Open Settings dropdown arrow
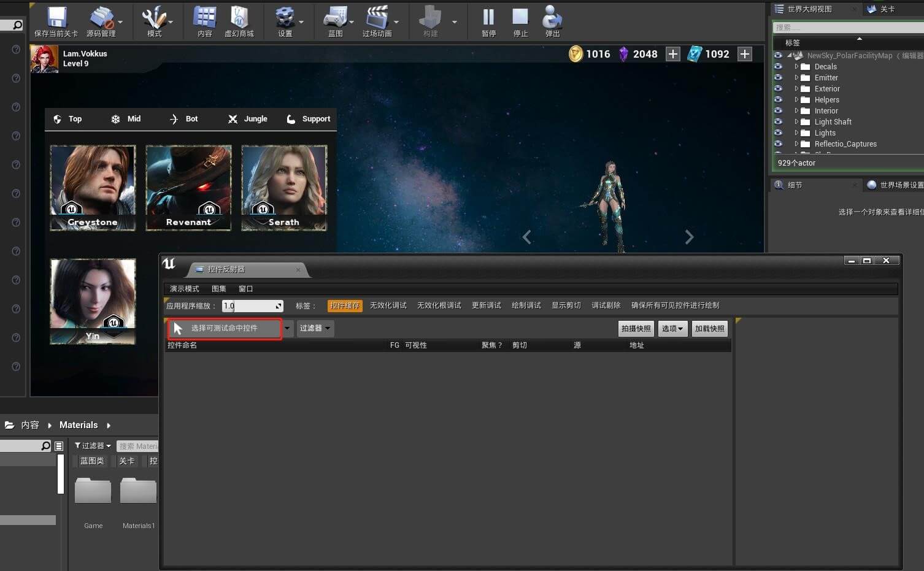The height and width of the screenshot is (571, 924). point(301,22)
